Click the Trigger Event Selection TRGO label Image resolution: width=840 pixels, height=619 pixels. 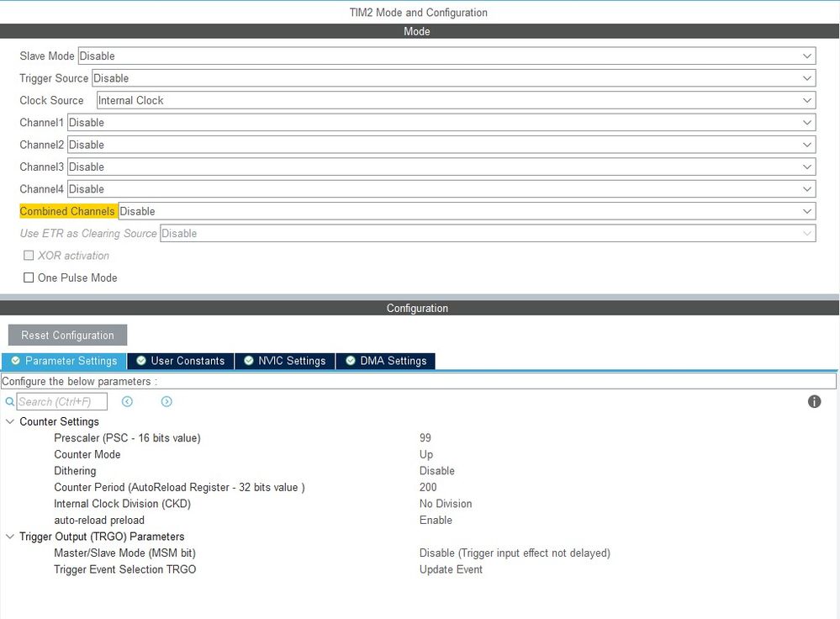124,569
